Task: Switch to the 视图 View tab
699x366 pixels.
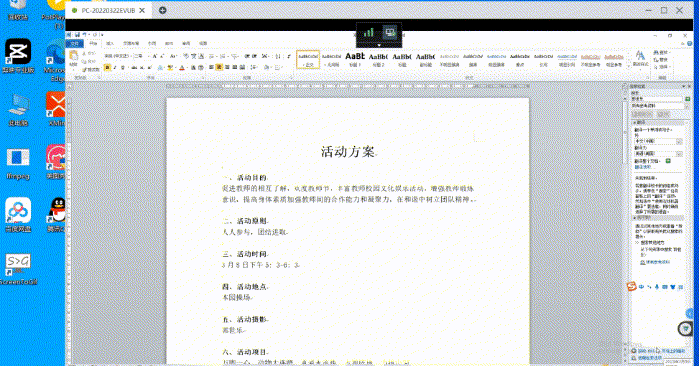Action: click(x=203, y=43)
